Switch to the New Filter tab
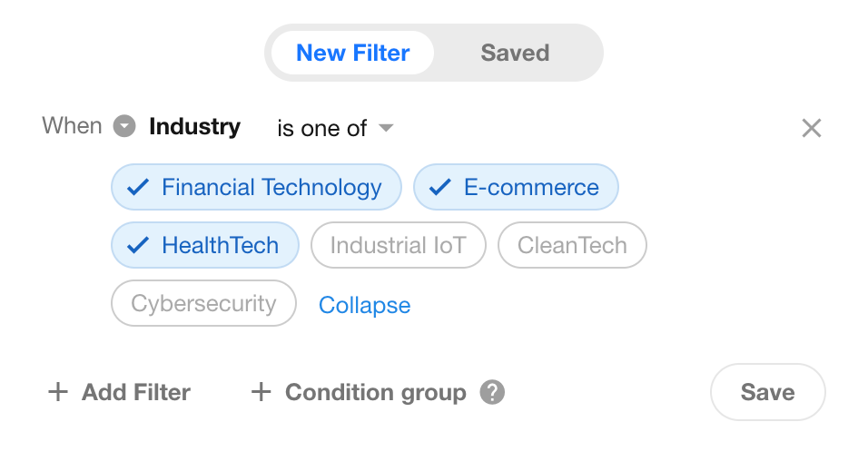The height and width of the screenshot is (461, 868). pyautogui.click(x=352, y=53)
